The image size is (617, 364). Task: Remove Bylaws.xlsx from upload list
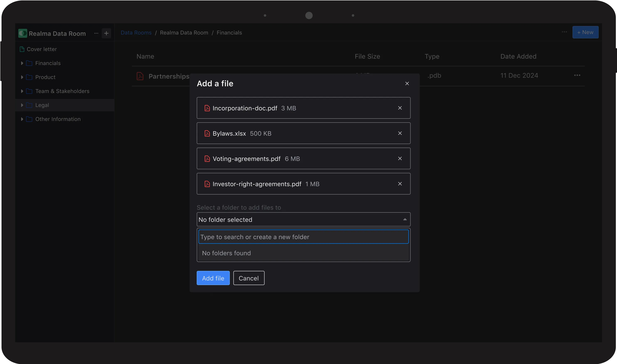click(400, 133)
